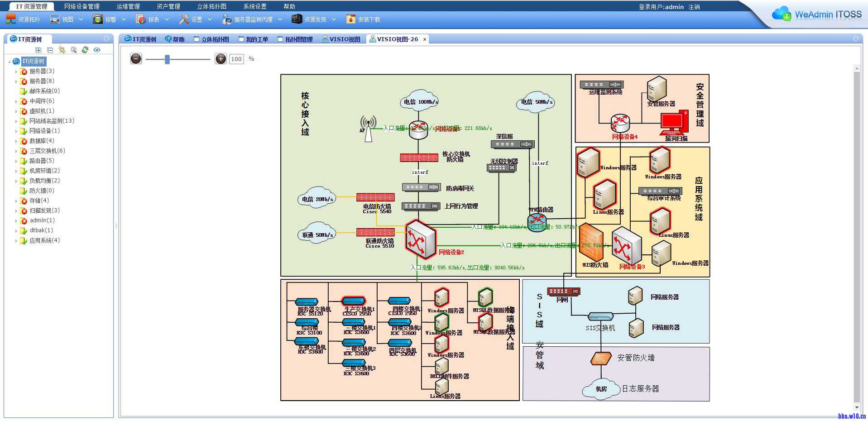The width and height of the screenshot is (868, 421).
Task: Toggle the eye visibility icon in tree toolbar
Action: (x=97, y=50)
